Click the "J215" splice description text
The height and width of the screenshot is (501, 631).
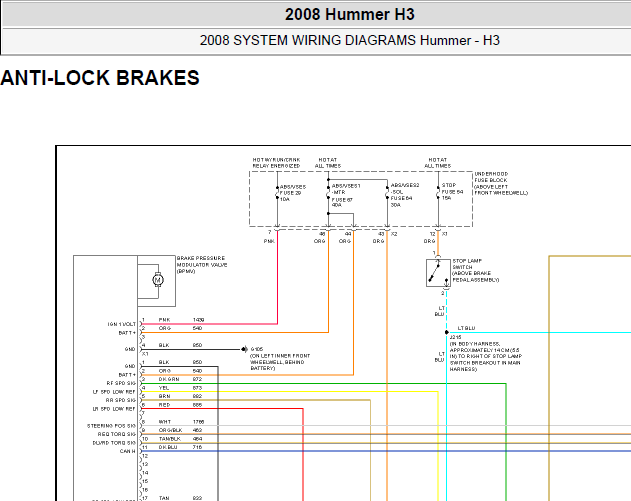point(486,353)
